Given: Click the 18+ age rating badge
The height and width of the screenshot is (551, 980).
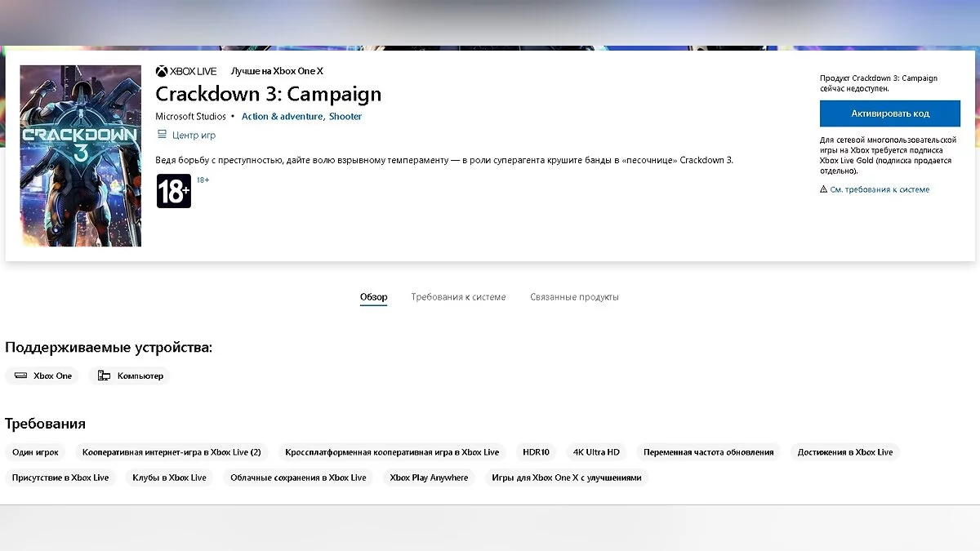Looking at the screenshot, I should click(x=174, y=191).
